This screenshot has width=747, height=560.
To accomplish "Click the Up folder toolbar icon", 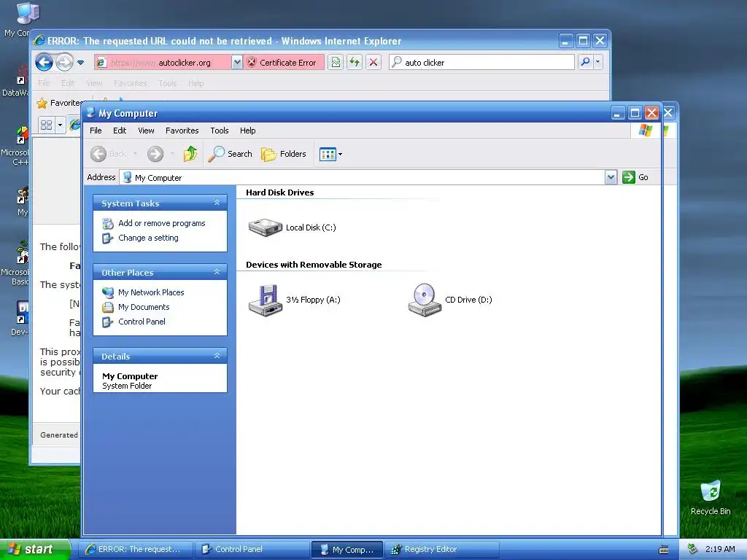I will click(x=190, y=154).
